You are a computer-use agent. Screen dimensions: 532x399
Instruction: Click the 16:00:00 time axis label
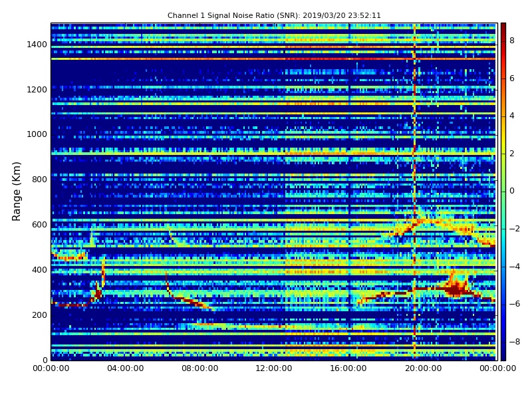pyautogui.click(x=348, y=368)
